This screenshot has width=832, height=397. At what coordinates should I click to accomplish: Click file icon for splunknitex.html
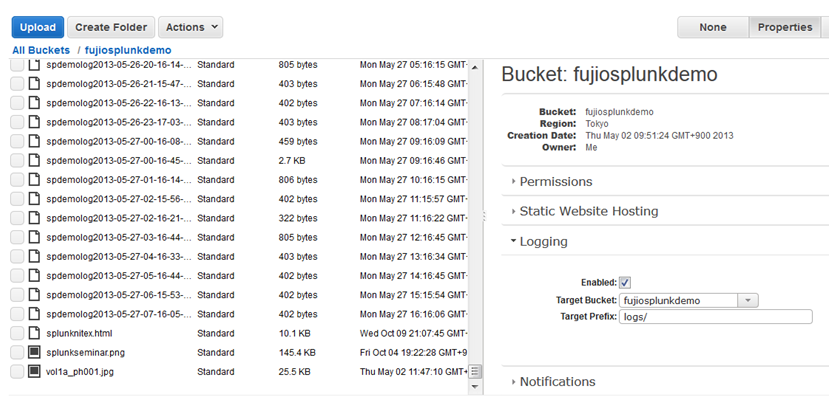point(34,333)
